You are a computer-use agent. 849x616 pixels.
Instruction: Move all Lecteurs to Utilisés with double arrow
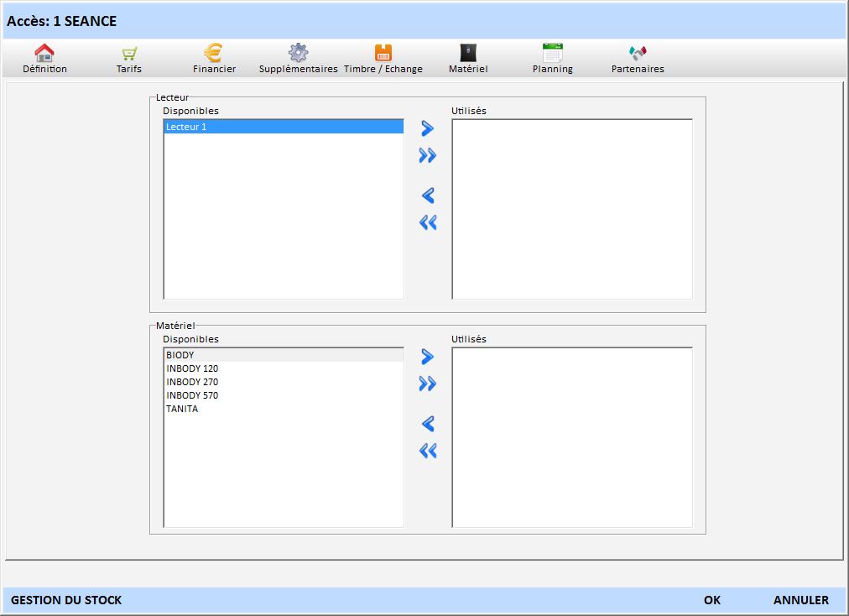(428, 155)
